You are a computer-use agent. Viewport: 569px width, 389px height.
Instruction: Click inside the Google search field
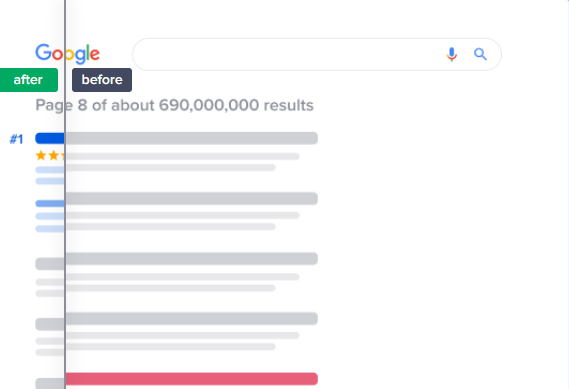click(287, 54)
